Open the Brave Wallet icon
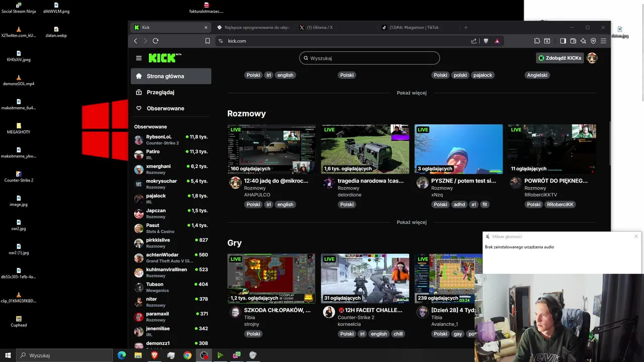The image size is (644, 362). (x=573, y=41)
